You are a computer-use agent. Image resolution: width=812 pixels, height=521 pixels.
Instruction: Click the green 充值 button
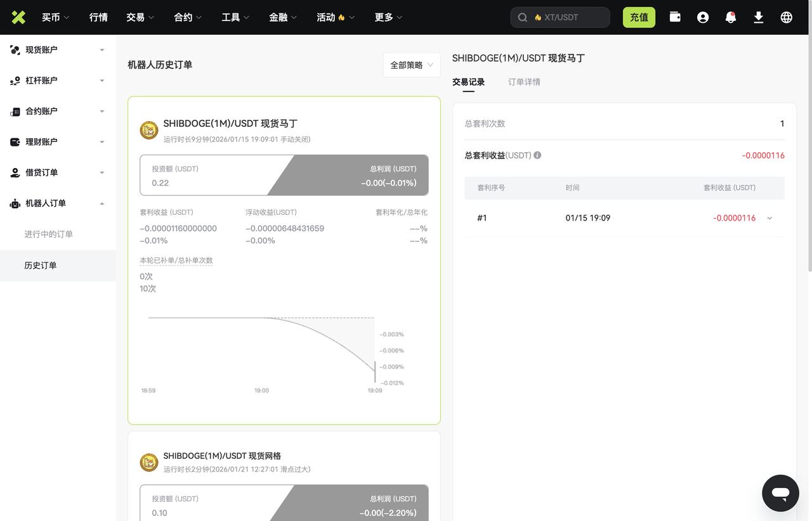[x=639, y=17]
